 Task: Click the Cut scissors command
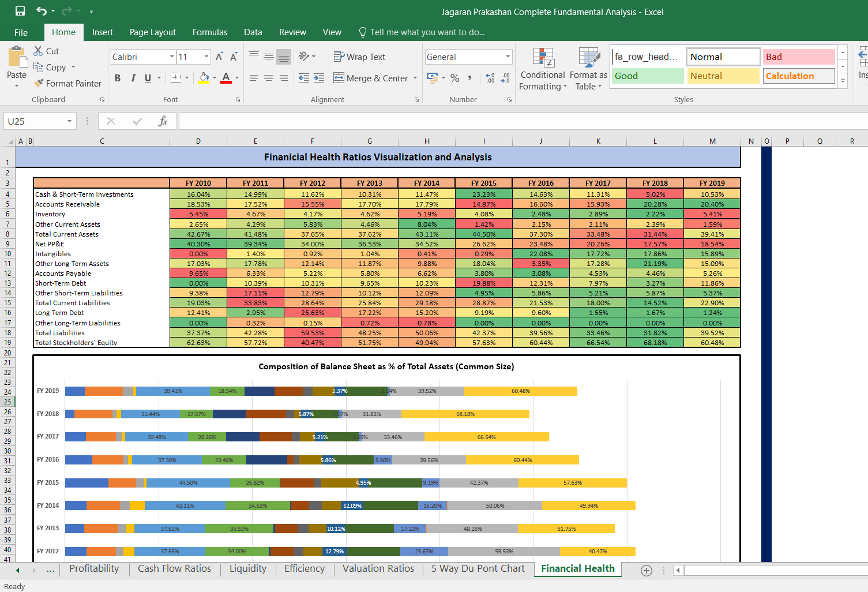pos(46,51)
